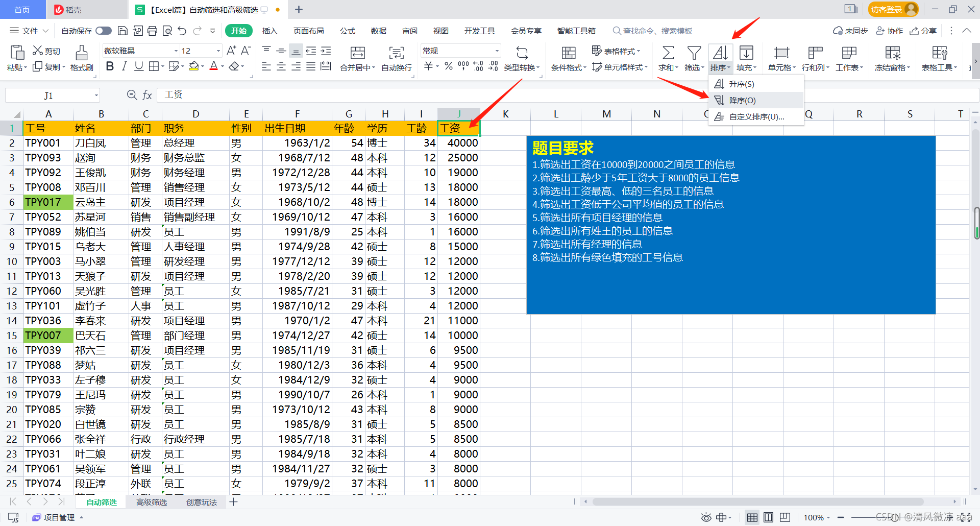Open the number format dropdown
Viewport: 980px width, 526px height.
coord(497,51)
